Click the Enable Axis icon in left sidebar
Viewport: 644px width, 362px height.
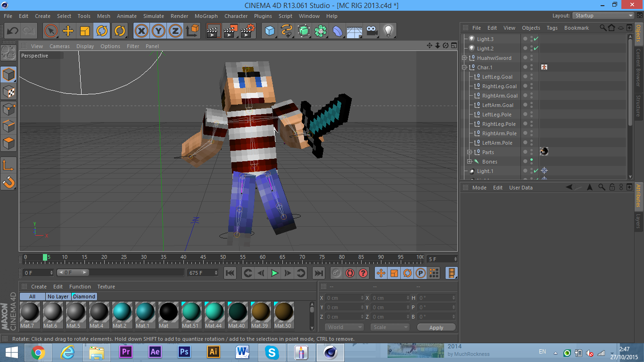pos(8,165)
